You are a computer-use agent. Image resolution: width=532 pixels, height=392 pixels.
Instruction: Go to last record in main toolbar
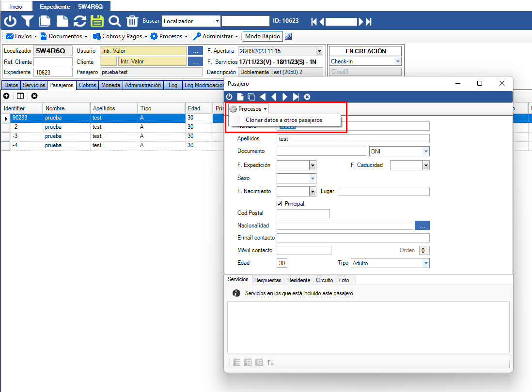pos(369,22)
